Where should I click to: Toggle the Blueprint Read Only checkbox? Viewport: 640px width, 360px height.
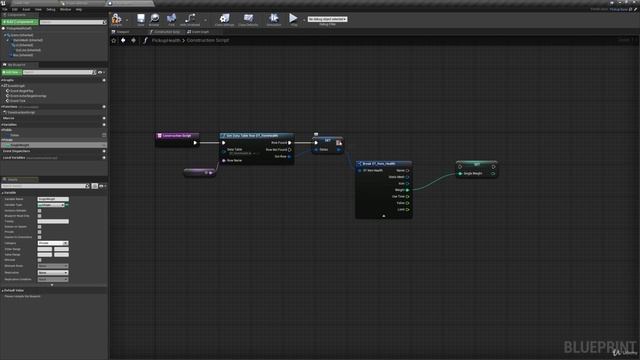(40, 216)
